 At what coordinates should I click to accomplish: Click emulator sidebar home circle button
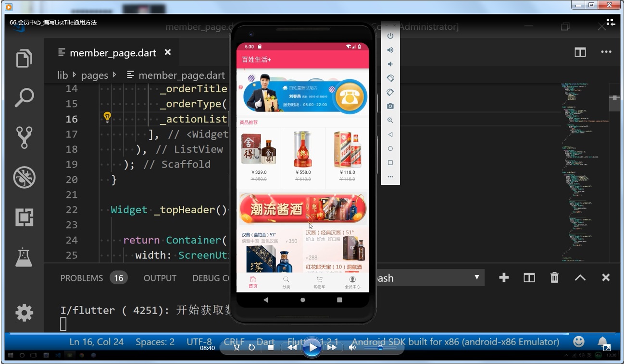(x=390, y=148)
